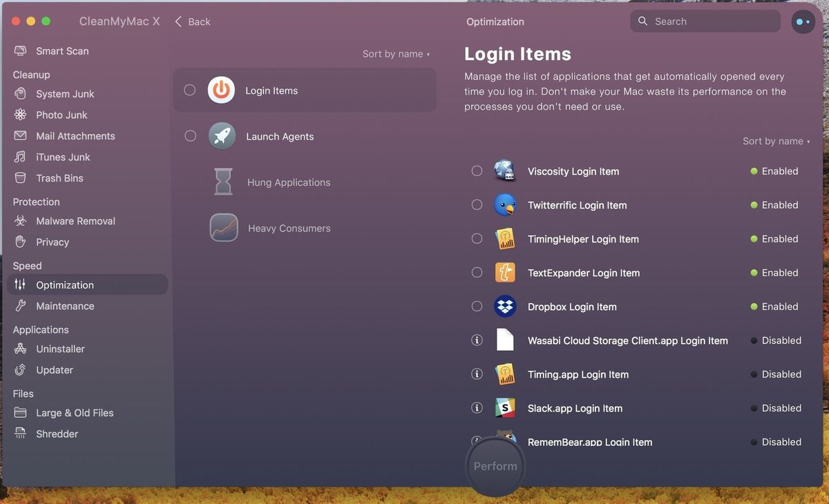Viewport: 829px width, 504px height.
Task: Open the Shredder module label
Action: coord(57,434)
